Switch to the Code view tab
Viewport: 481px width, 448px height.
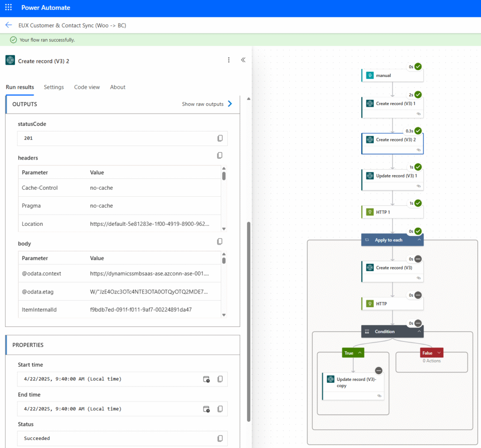[x=87, y=87]
